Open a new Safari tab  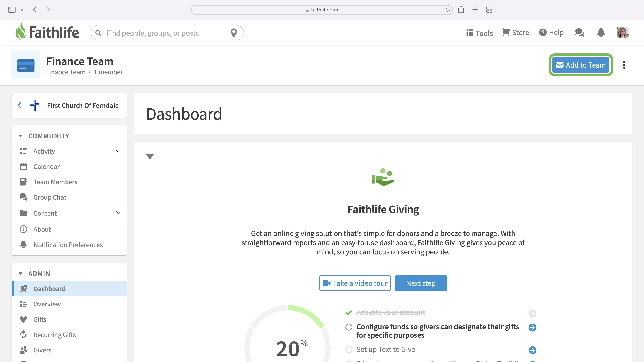pos(475,10)
